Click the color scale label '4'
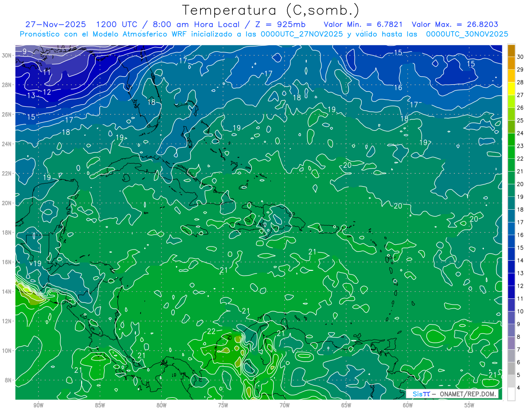 click(x=519, y=388)
